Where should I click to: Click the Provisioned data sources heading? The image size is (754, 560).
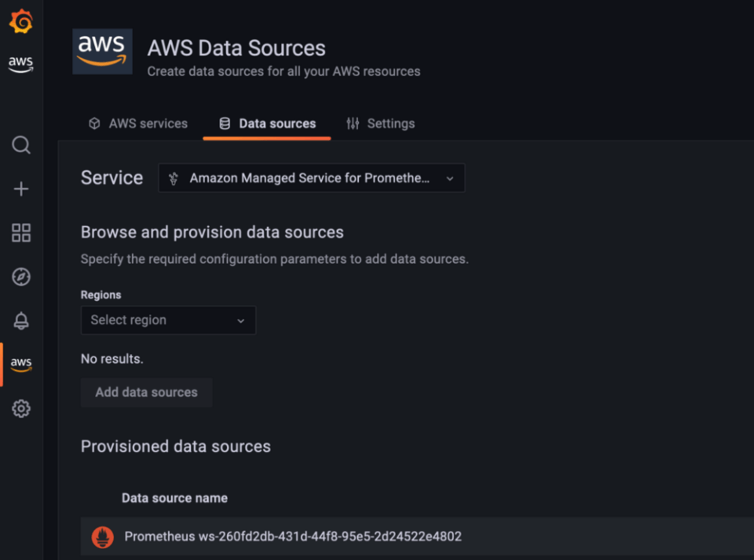coord(175,446)
